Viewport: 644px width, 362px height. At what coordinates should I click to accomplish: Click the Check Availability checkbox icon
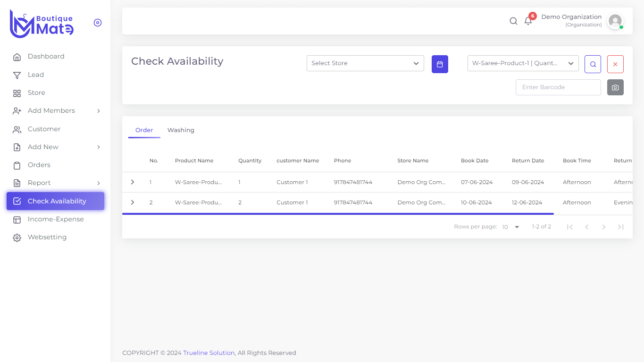17,201
